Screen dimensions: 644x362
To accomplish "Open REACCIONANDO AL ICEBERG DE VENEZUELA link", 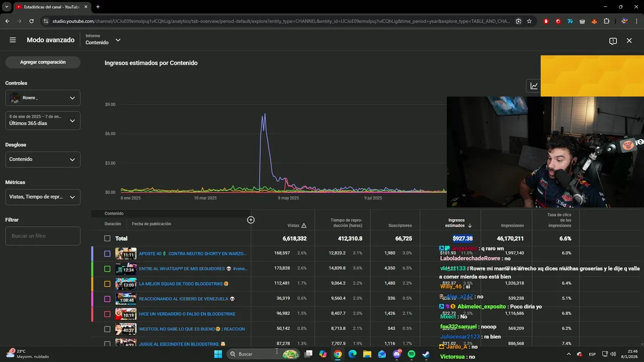I will coord(187,299).
